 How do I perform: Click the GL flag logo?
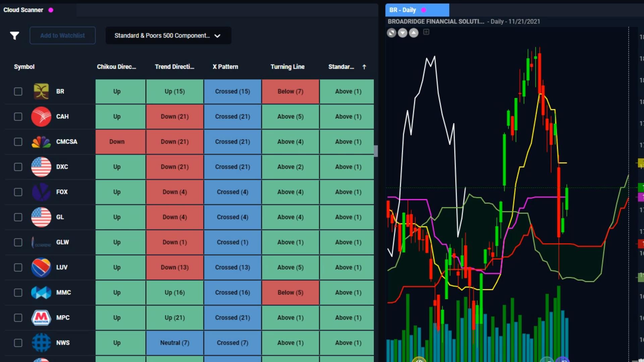(x=41, y=217)
